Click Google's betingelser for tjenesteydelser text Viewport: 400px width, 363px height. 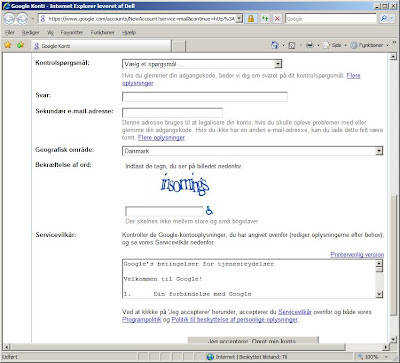pyautogui.click(x=199, y=264)
